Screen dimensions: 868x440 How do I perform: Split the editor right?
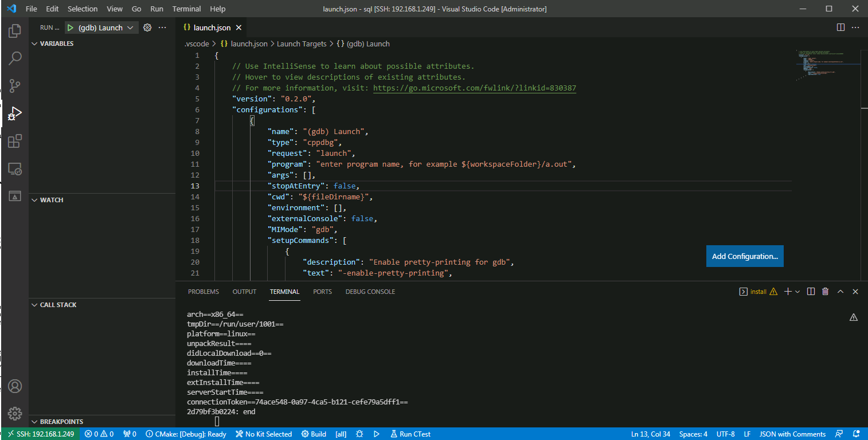pyautogui.click(x=840, y=27)
